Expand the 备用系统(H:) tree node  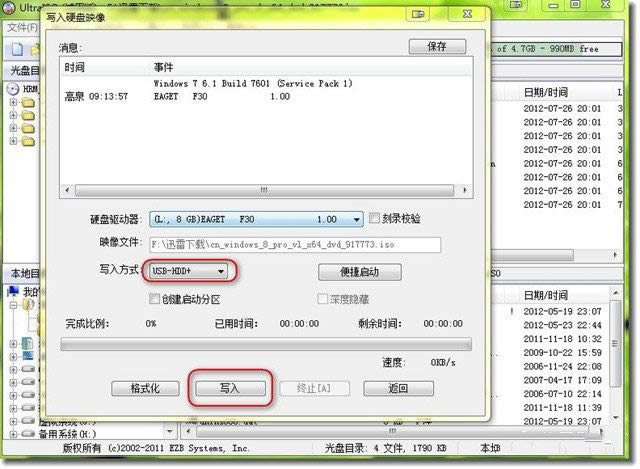pos(13,434)
